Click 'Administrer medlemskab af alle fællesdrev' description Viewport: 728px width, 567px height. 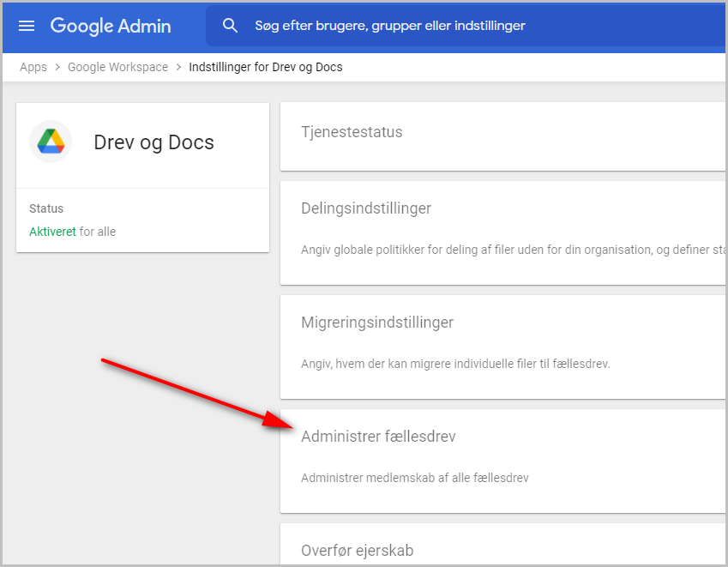coord(415,478)
